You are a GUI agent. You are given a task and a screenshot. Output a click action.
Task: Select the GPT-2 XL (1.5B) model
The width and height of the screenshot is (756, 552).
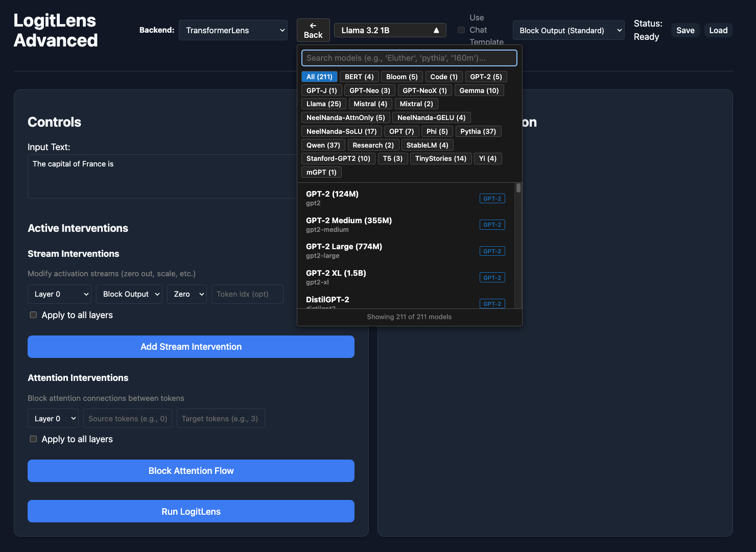pos(406,277)
